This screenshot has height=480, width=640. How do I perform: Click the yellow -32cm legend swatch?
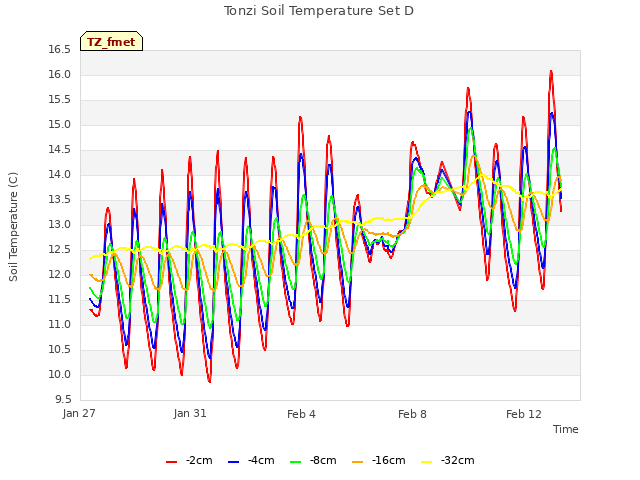(427, 462)
